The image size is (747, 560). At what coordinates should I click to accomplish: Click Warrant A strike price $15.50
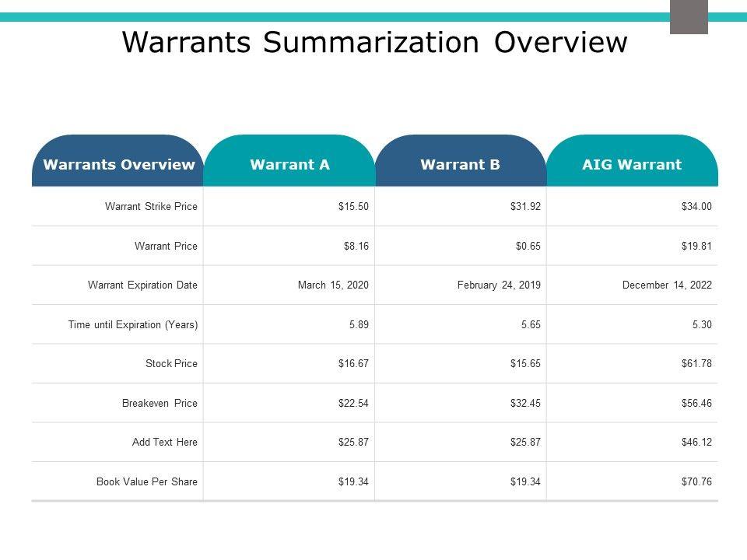(353, 207)
